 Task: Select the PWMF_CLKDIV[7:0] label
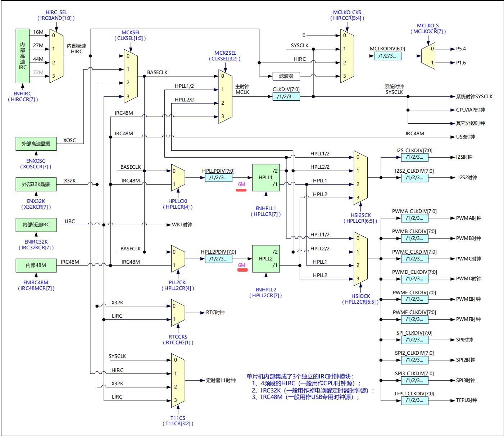(x=414, y=312)
